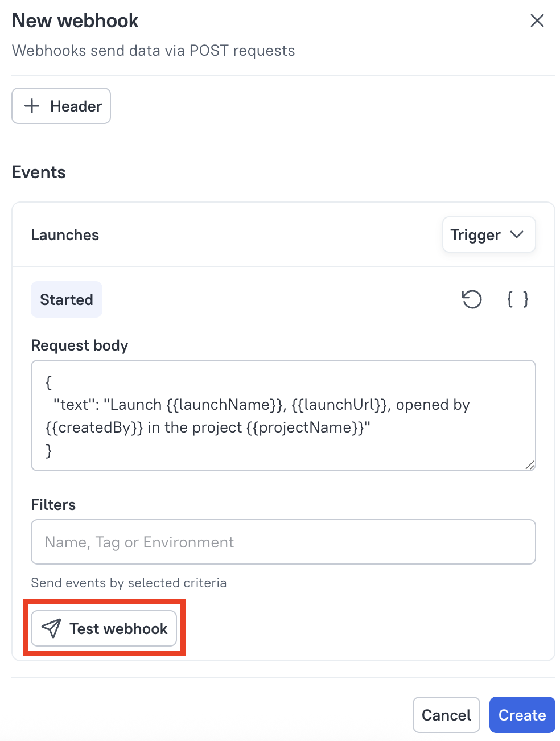560x741 pixels.
Task: Click Create to save the webhook
Action: [x=522, y=715]
